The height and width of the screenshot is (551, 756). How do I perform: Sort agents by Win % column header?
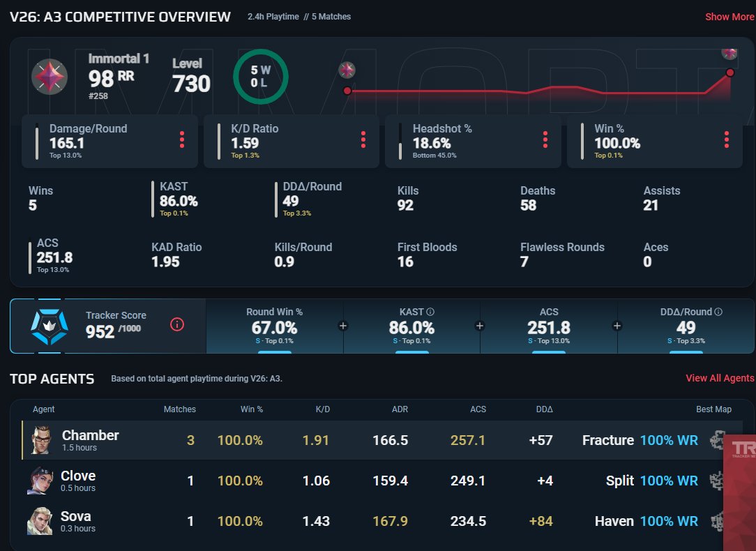click(252, 409)
